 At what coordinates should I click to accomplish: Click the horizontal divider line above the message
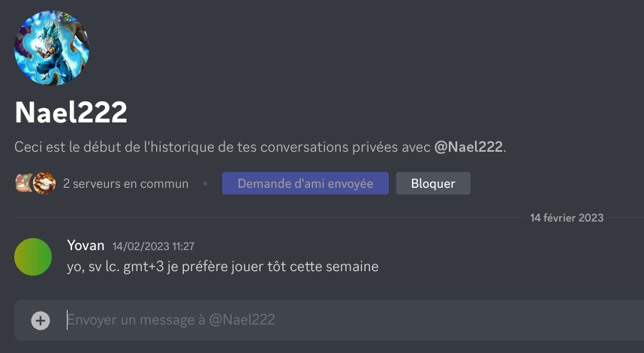pos(263,218)
